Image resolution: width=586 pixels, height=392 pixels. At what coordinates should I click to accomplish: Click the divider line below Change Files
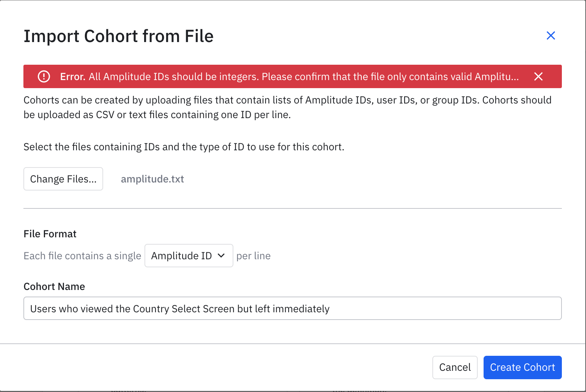(293, 208)
